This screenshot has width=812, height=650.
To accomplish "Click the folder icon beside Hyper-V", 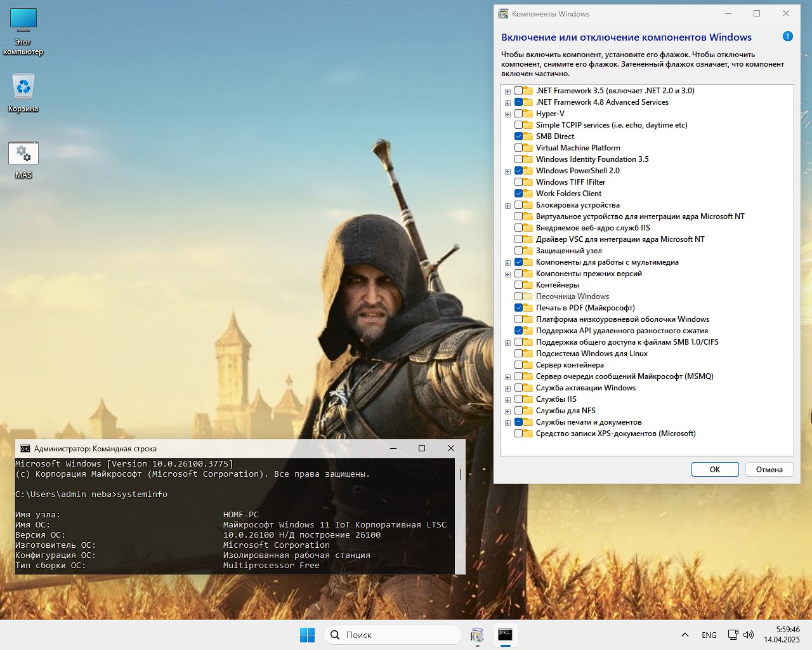I will 528,114.
